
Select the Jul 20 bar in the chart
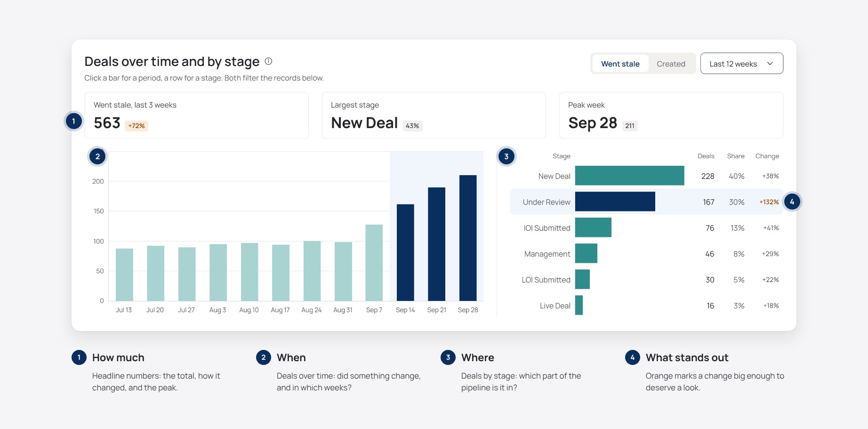pos(155,273)
